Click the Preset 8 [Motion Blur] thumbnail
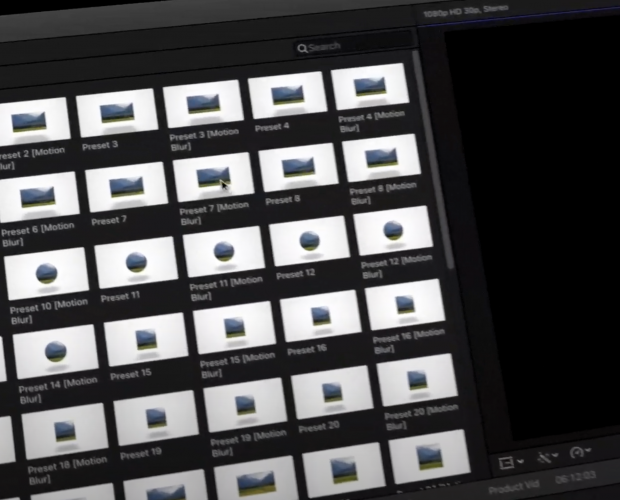 click(x=382, y=158)
